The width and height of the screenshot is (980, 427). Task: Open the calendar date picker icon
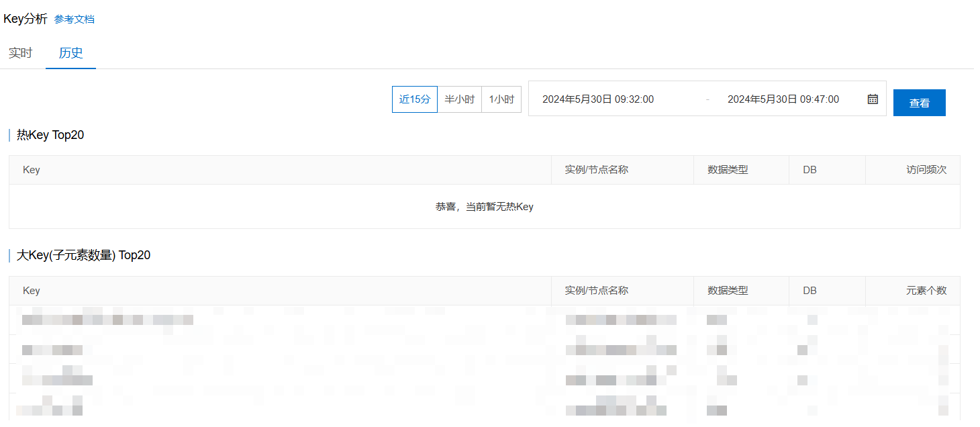click(x=873, y=99)
